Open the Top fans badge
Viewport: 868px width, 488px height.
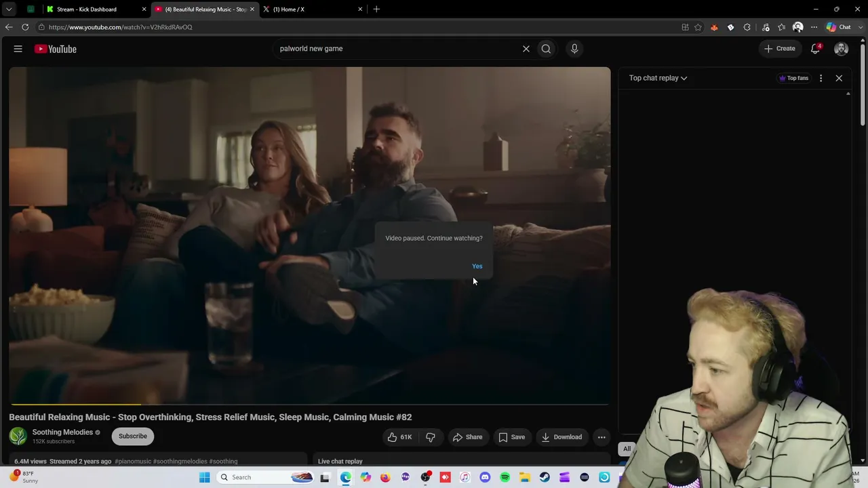(x=793, y=78)
